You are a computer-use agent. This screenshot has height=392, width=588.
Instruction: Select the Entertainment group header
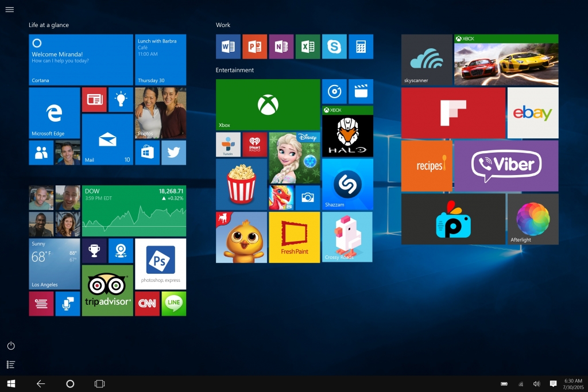click(x=235, y=70)
